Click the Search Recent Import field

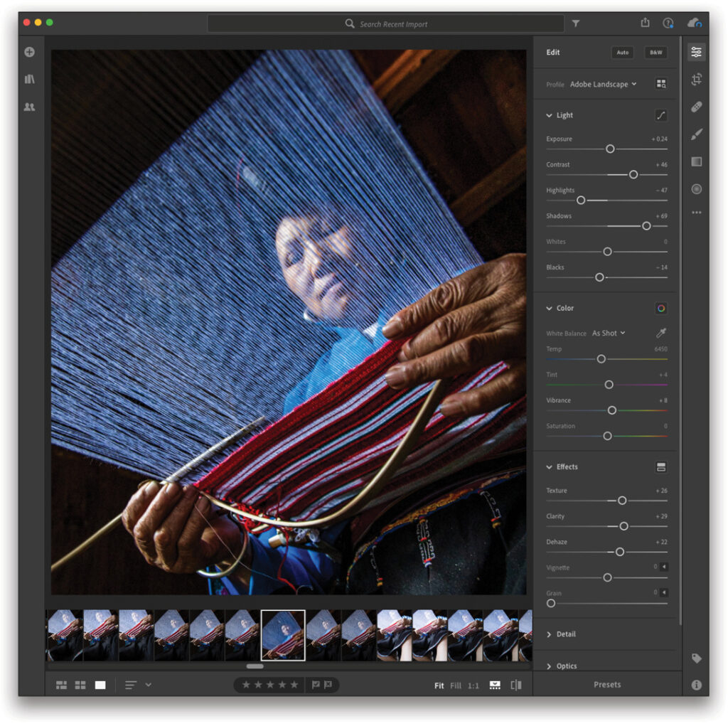click(386, 23)
